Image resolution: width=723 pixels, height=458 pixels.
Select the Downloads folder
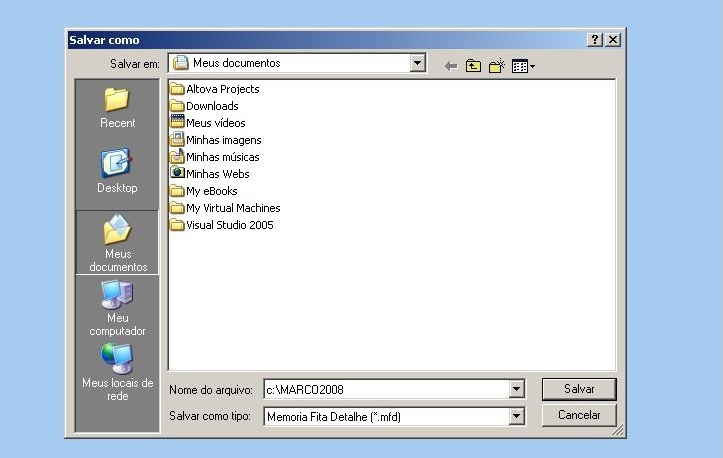coord(212,106)
